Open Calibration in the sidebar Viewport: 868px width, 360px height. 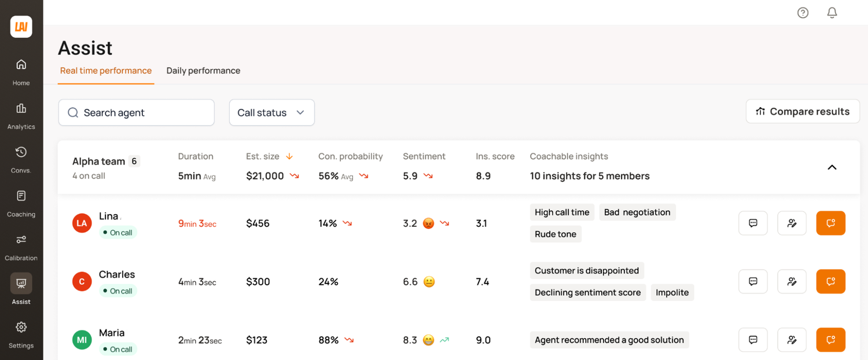tap(21, 247)
